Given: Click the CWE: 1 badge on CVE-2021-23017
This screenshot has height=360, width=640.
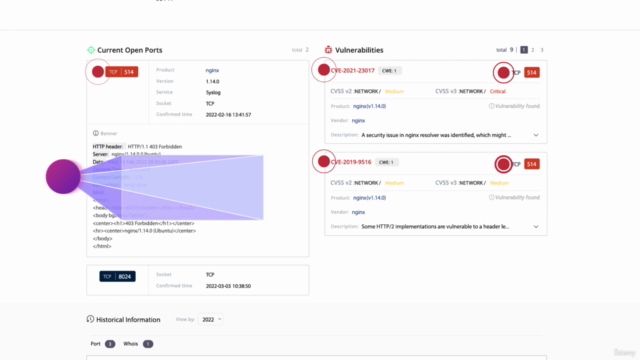Looking at the screenshot, I should click(x=389, y=71).
